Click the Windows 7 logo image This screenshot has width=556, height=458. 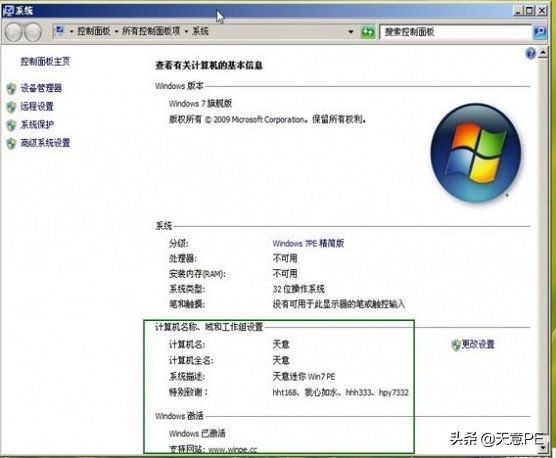point(476,153)
